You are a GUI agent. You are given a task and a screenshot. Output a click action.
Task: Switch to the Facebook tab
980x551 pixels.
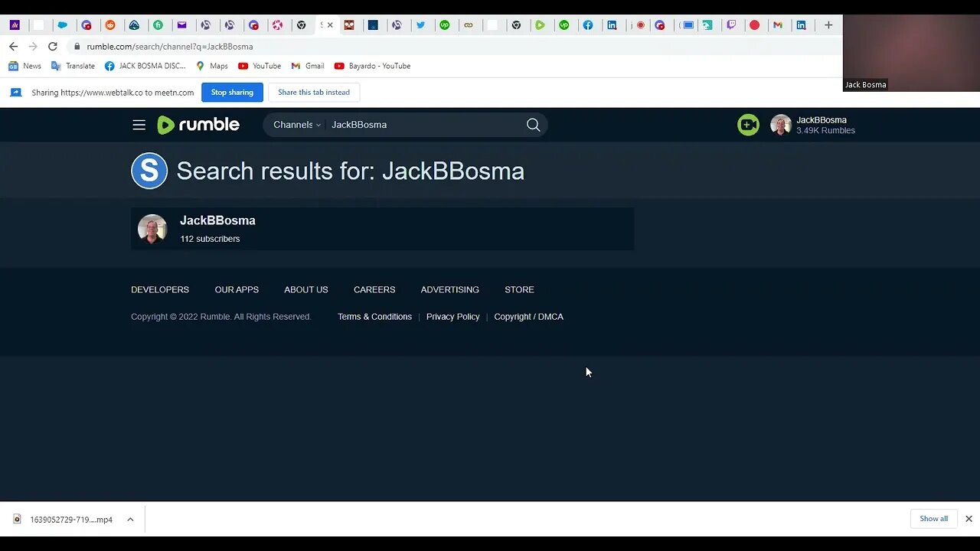[588, 25]
